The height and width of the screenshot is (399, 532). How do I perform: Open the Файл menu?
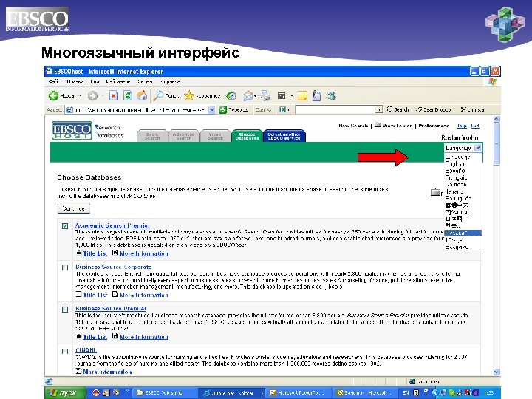pos(54,81)
